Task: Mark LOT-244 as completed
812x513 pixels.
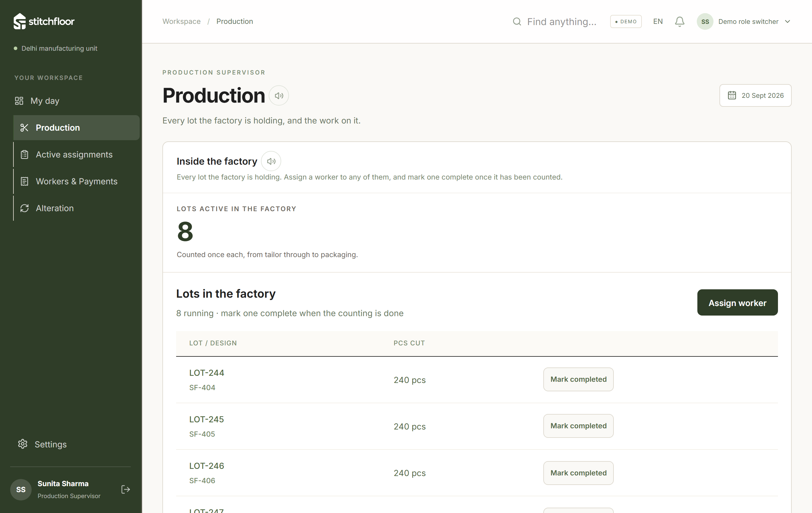Action: [578, 379]
